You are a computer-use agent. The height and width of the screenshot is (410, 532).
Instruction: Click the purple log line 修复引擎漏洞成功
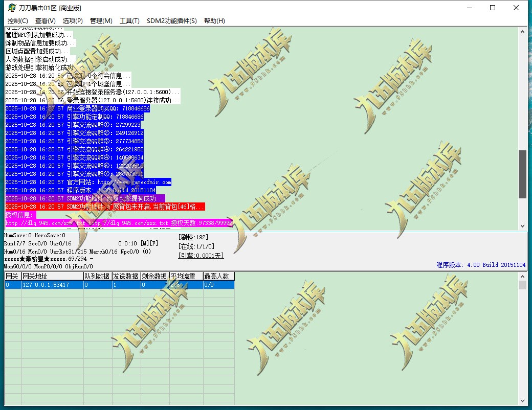(85, 198)
